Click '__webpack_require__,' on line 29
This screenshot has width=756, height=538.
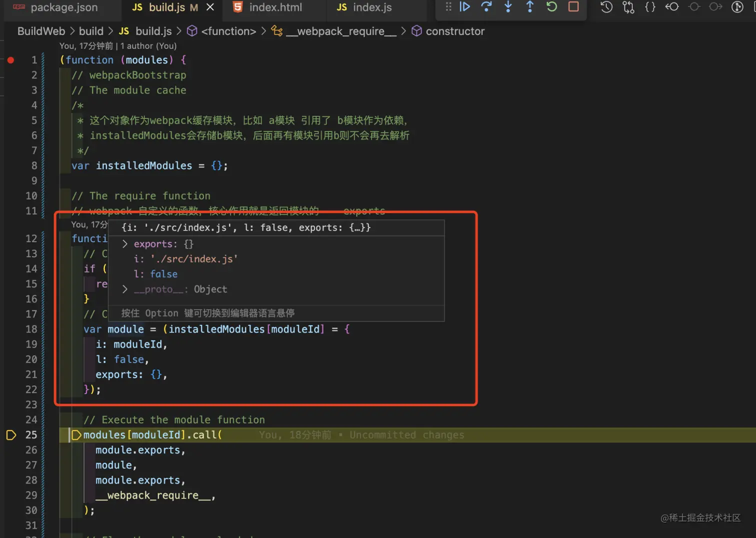[x=155, y=495]
